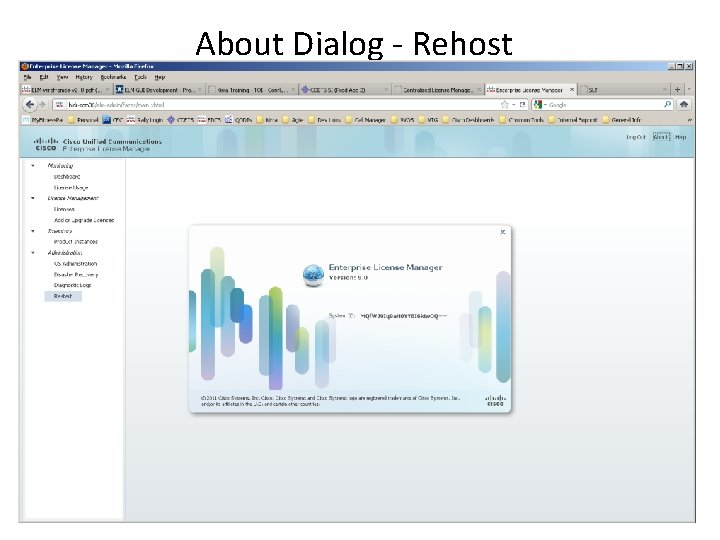Open the Internal Support bookmarks folder
The width and height of the screenshot is (720, 540).
573,120
